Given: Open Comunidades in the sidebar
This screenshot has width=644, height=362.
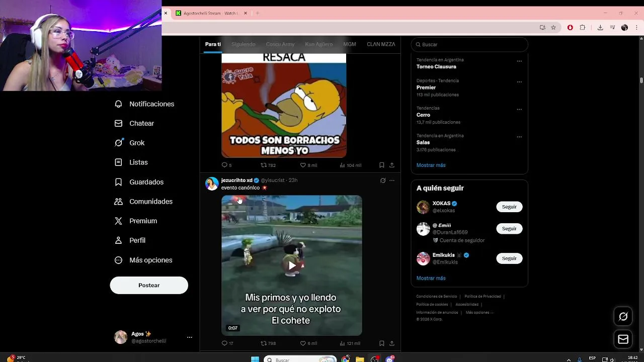Looking at the screenshot, I should point(143,201).
